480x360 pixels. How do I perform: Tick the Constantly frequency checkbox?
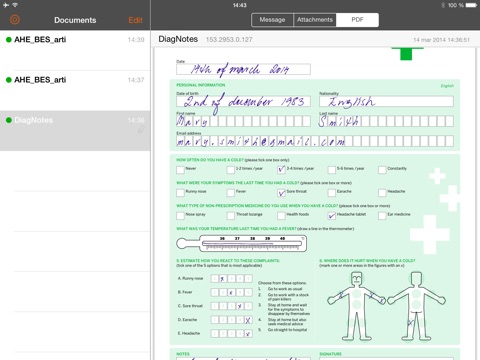coord(382,170)
